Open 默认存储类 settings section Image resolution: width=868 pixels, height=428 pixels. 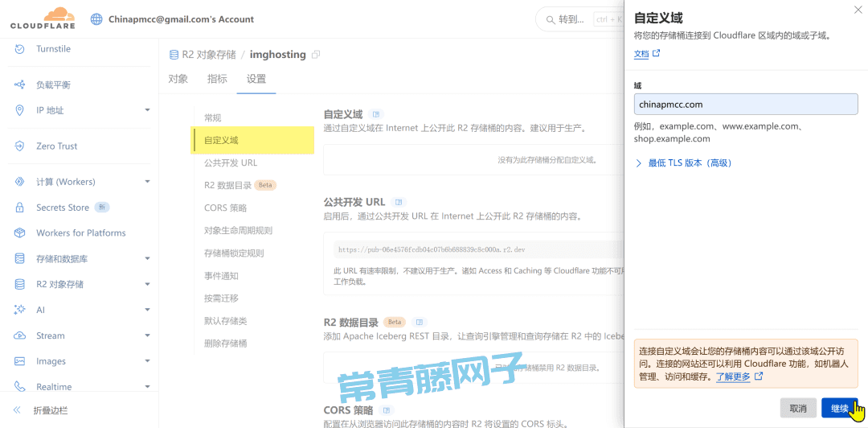[225, 321]
